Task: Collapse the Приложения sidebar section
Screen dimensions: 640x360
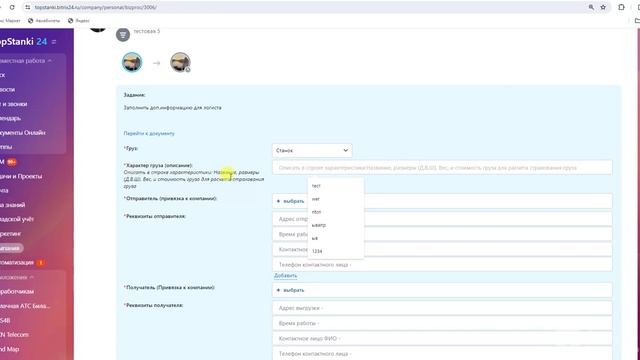Action: [17, 277]
